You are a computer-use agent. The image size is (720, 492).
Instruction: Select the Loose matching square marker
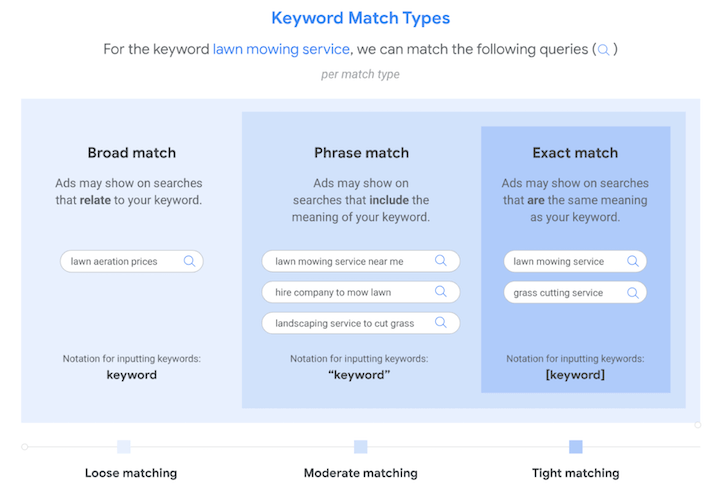pyautogui.click(x=124, y=447)
